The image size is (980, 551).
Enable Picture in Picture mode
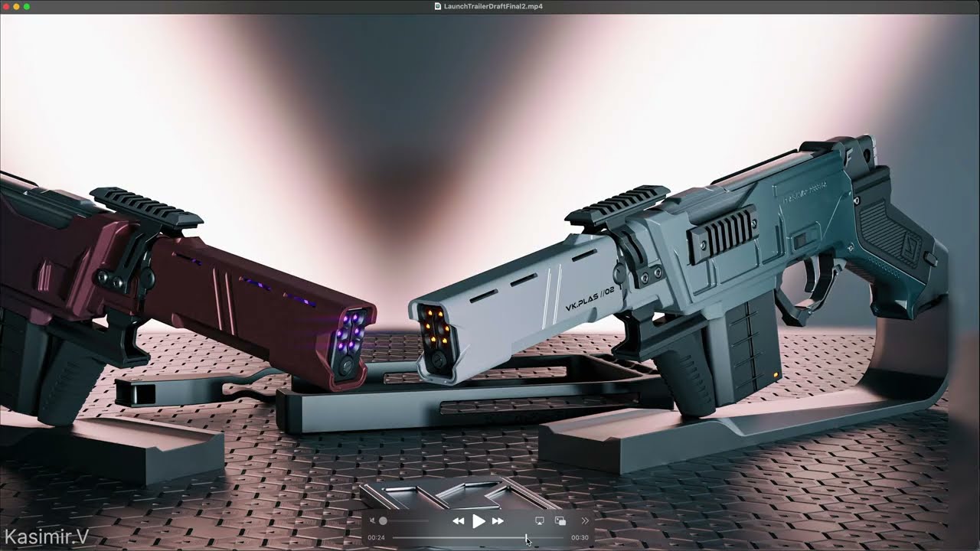(x=560, y=521)
